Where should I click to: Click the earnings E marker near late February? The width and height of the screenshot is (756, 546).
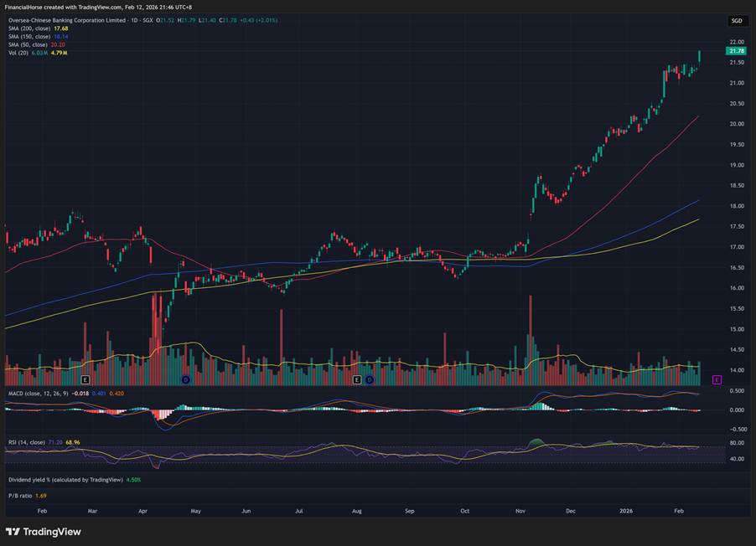(85, 379)
